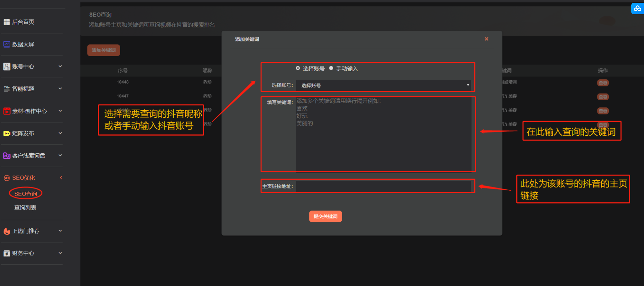
Task: Close the 添加关键词 dialog
Action: coord(486,39)
